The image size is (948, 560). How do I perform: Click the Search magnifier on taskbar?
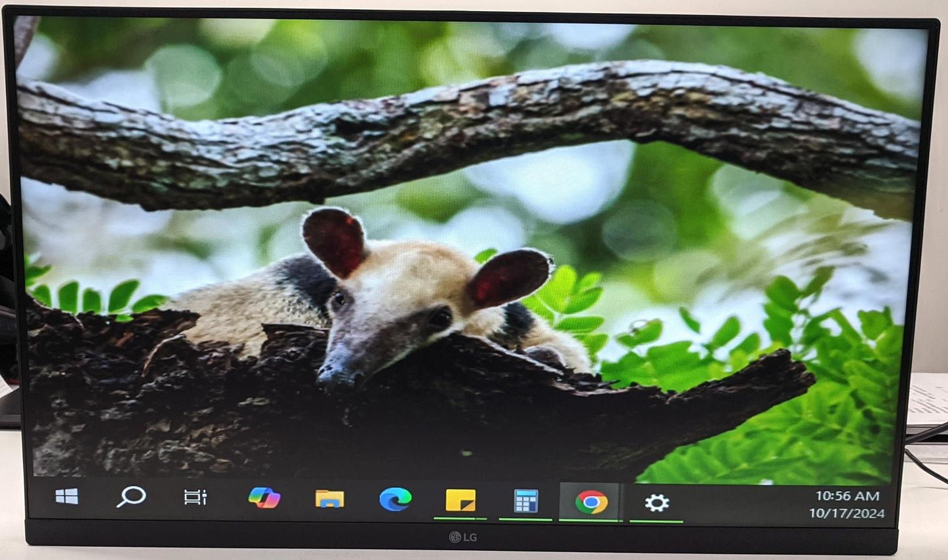click(x=131, y=497)
